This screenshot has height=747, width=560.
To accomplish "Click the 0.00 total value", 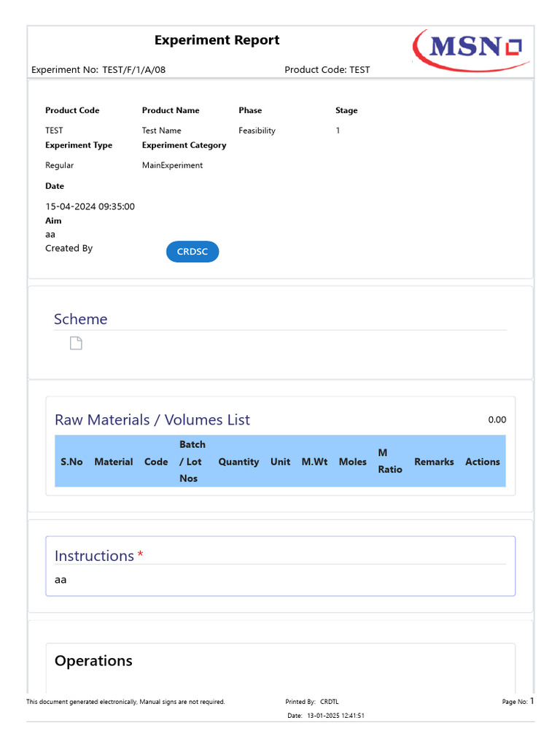I will (497, 419).
